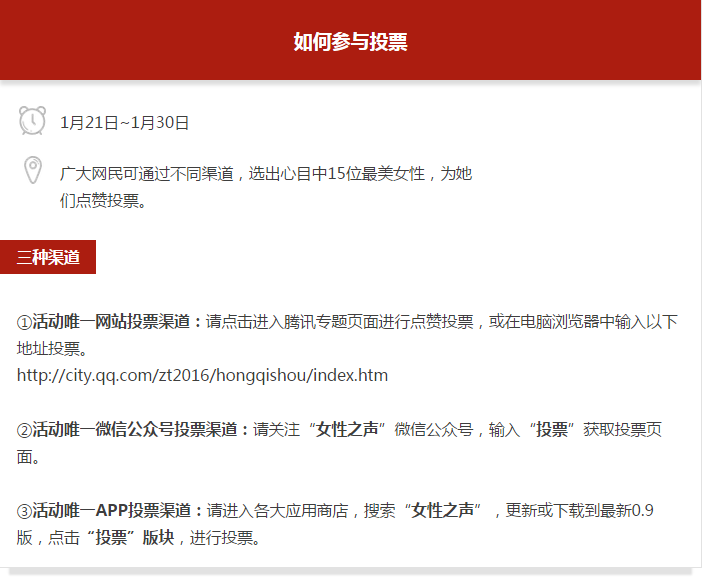
Task: Click '③活动唯一APP投票渠道：' heading
Action: pyautogui.click(x=111, y=510)
